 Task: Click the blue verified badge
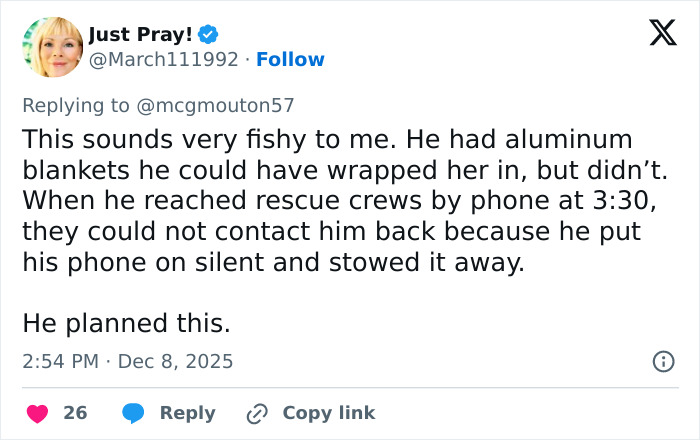(208, 35)
